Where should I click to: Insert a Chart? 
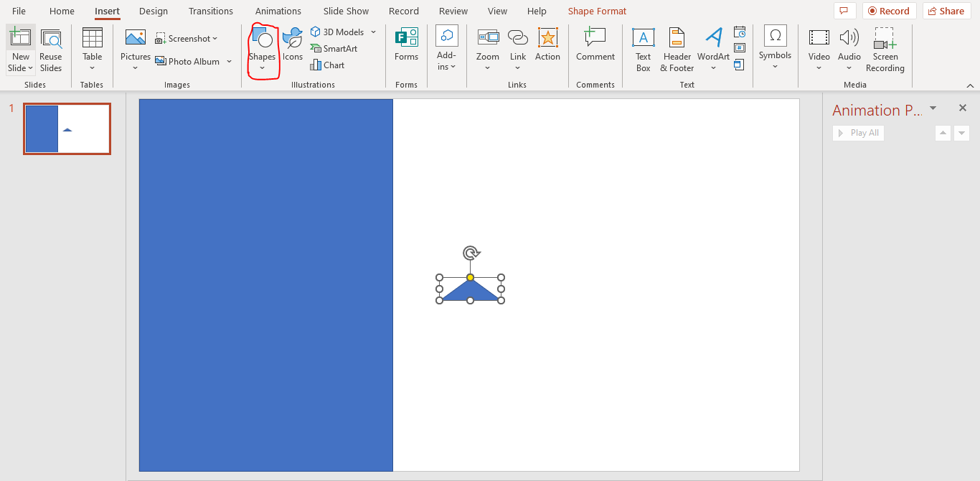pos(328,65)
